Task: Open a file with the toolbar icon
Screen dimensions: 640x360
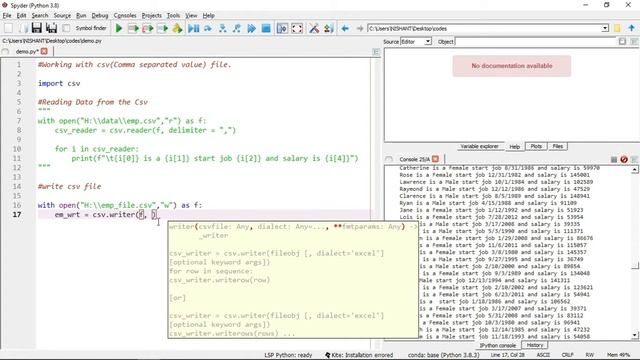Action: [x=23, y=28]
